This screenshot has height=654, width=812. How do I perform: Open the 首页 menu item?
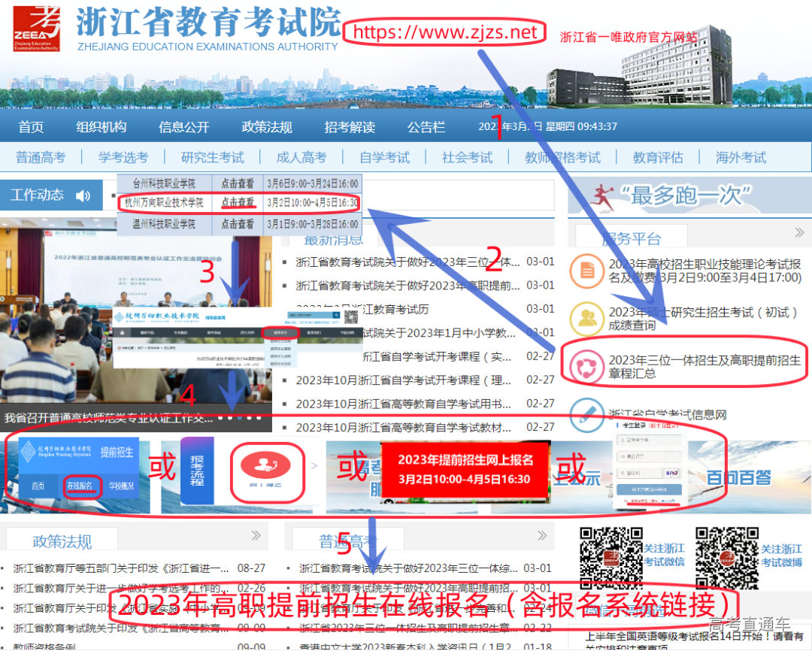[30, 127]
